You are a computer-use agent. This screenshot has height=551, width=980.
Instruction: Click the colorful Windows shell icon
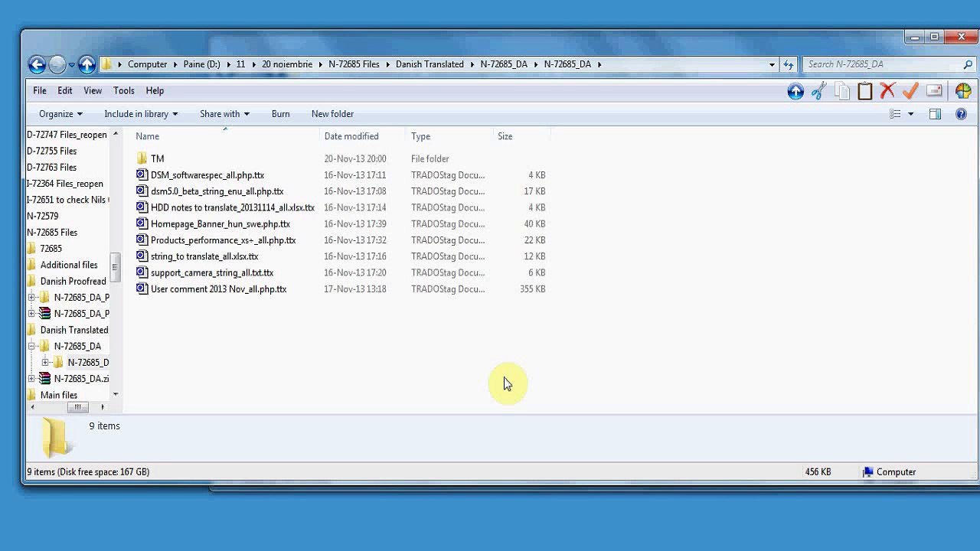point(963,91)
